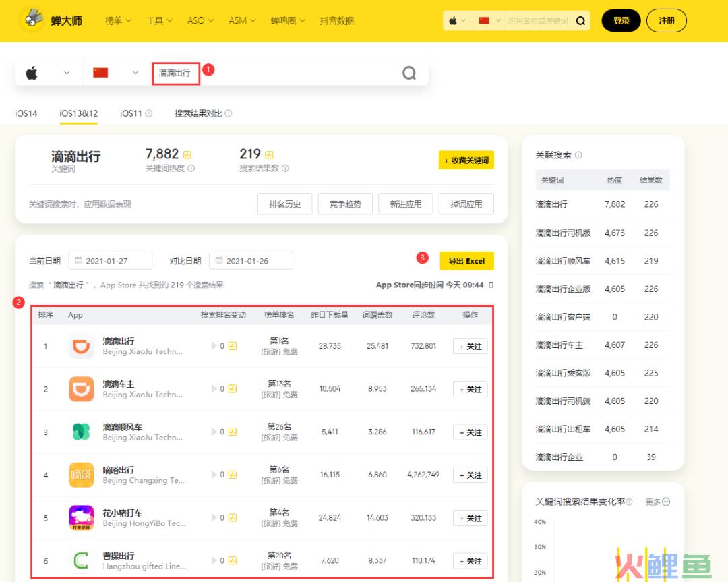Switch to the iOS13&12 tab
The image size is (728, 582).
pyautogui.click(x=78, y=113)
